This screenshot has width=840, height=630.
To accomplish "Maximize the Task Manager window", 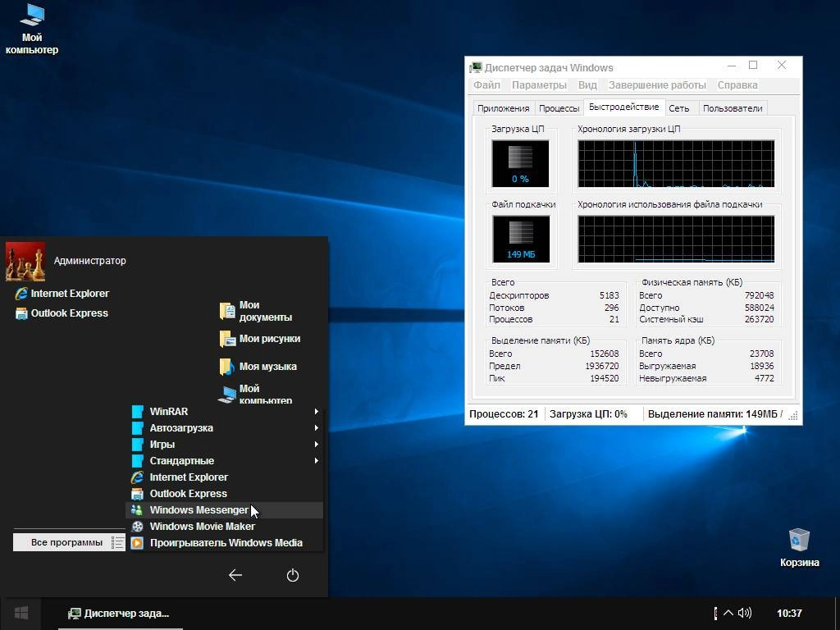I will [x=753, y=66].
